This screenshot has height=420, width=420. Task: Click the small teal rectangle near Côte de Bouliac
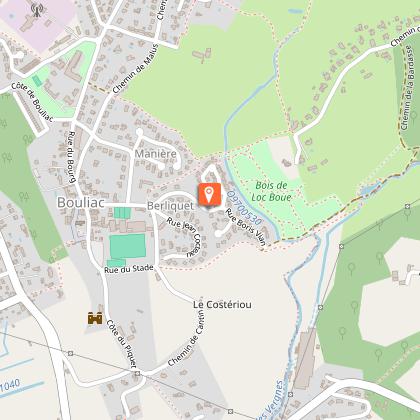tap(37, 81)
